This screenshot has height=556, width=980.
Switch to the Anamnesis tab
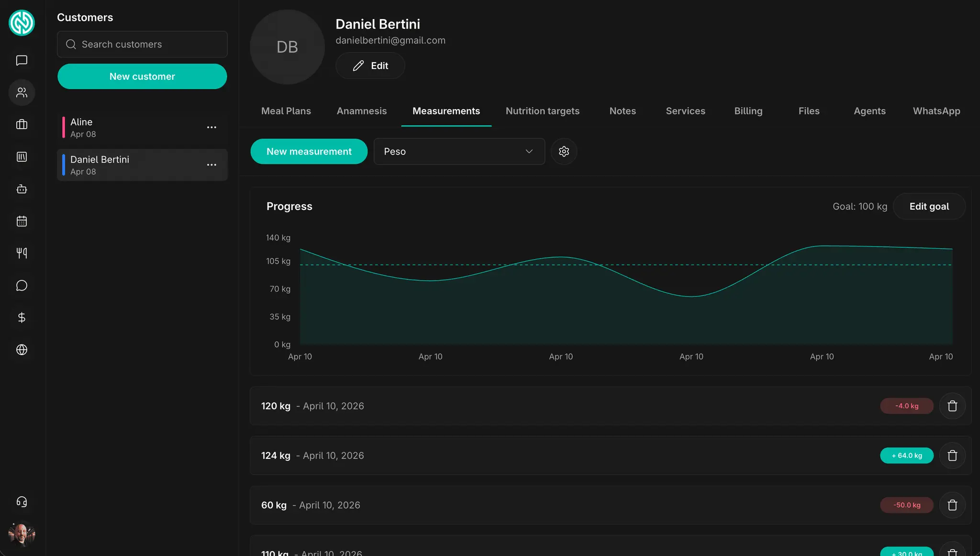tap(361, 111)
